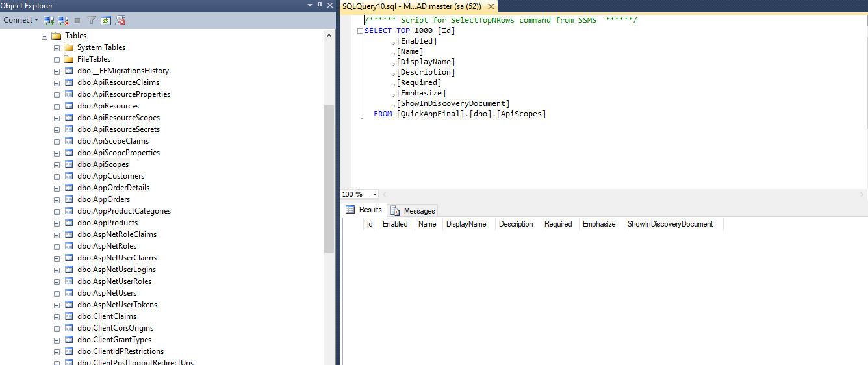Refresh the Object Explorer tree
The width and height of the screenshot is (868, 365).
[106, 21]
